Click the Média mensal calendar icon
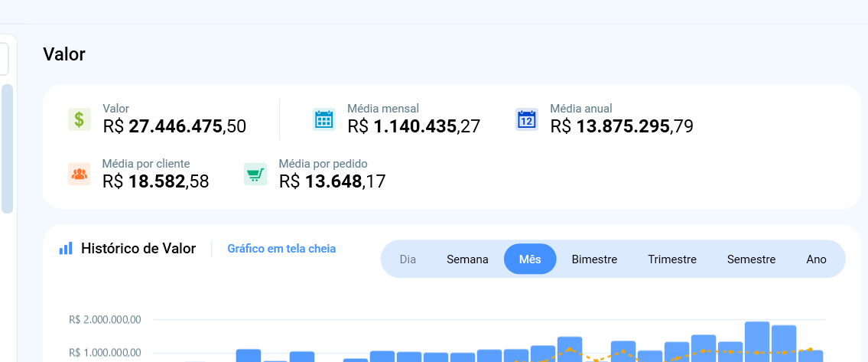The width and height of the screenshot is (868, 362). click(x=324, y=119)
